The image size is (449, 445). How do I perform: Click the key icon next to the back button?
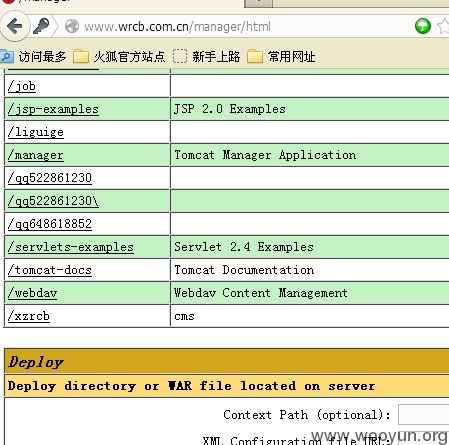tap(41, 26)
